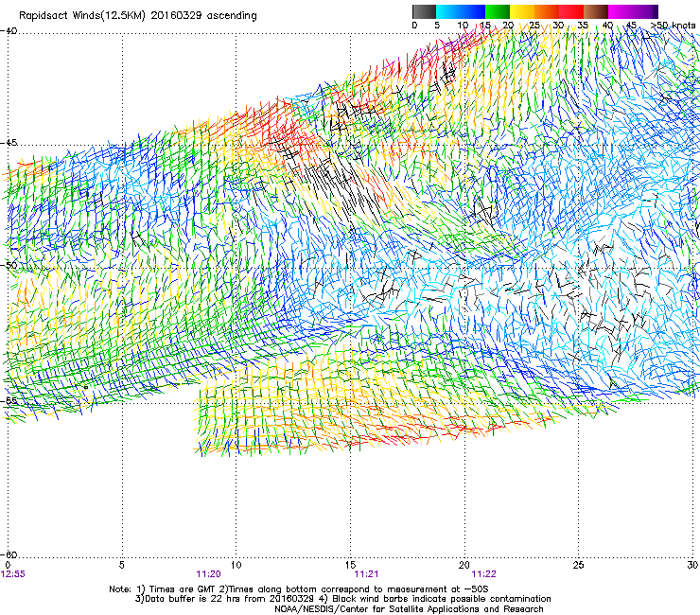Click the -55 latitude axis label
The width and height of the screenshot is (700, 615).
(9, 400)
